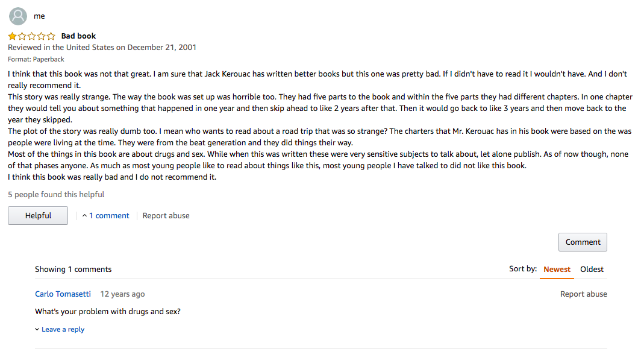The height and width of the screenshot is (360, 644).
Task: Open the 'me' reviewer name
Action: click(39, 16)
